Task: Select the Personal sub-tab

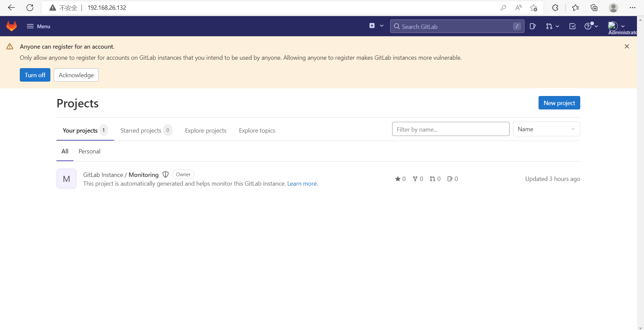Action: coord(89,151)
